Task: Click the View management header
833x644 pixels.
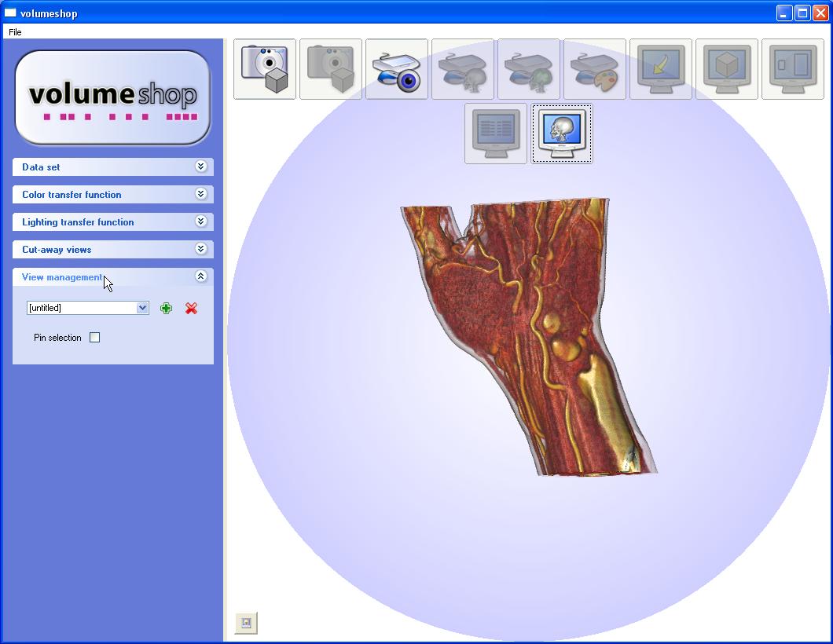Action: tap(113, 276)
